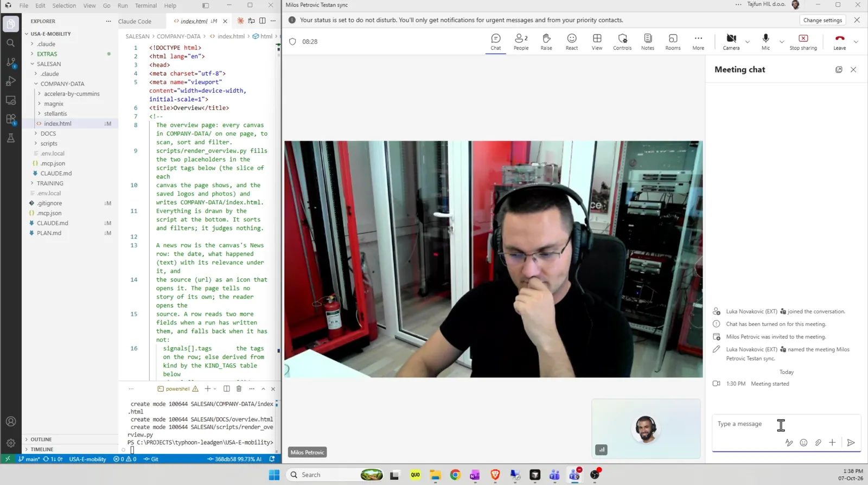Open Teams Chat panel button
Image resolution: width=868 pixels, height=485 pixels.
[496, 42]
